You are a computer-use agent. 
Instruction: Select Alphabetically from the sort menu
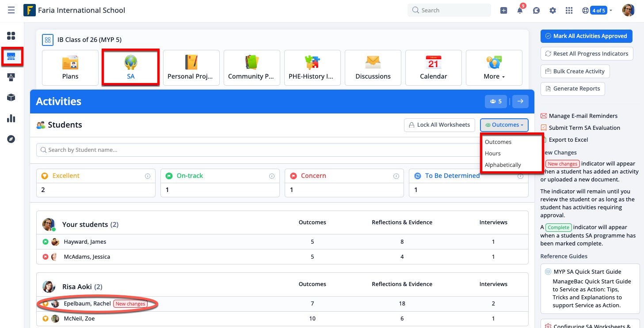(x=503, y=165)
